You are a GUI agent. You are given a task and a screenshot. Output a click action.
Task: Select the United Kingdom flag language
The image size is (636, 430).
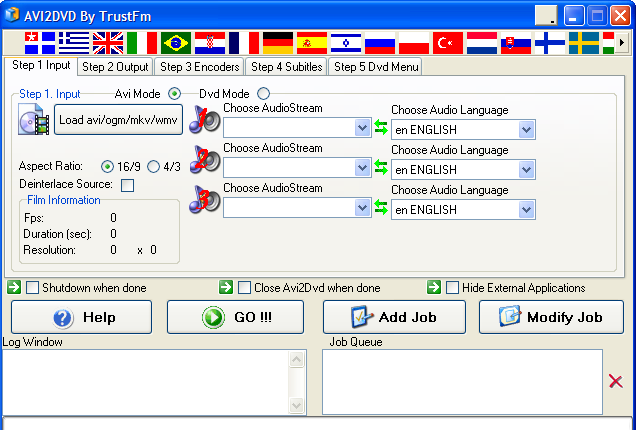(x=108, y=43)
